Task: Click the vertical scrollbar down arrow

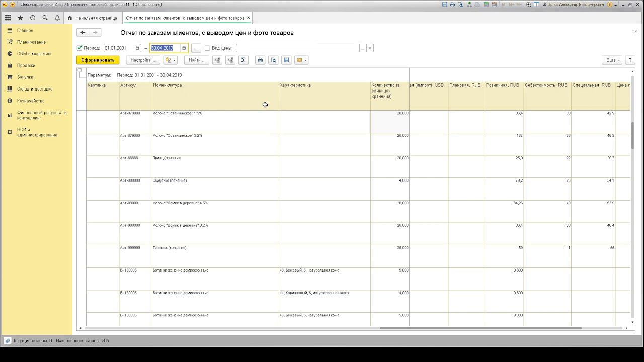Action: tap(632, 323)
